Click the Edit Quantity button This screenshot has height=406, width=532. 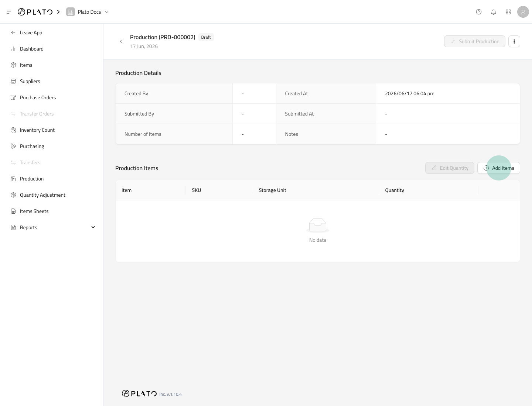(450, 168)
